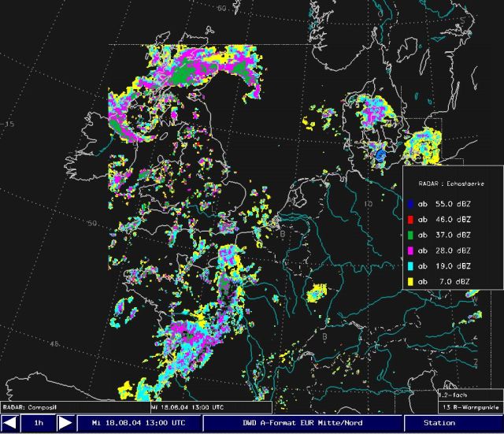Open the date and time field in bottom bar
Screen dimensions: 504x434
coord(139,424)
